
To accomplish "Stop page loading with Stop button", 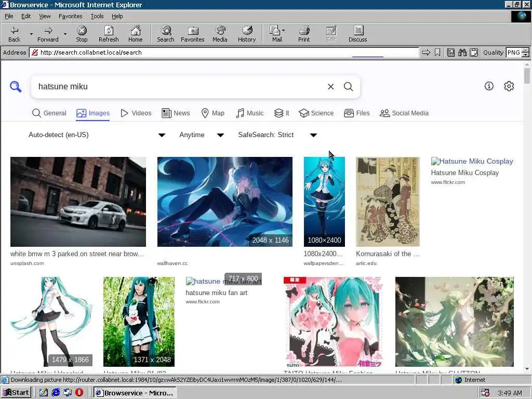I will pos(82,34).
